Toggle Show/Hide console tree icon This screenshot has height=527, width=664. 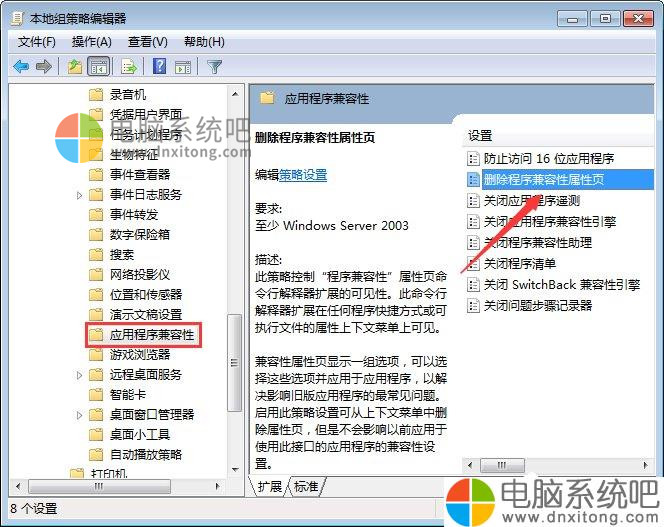coord(98,67)
